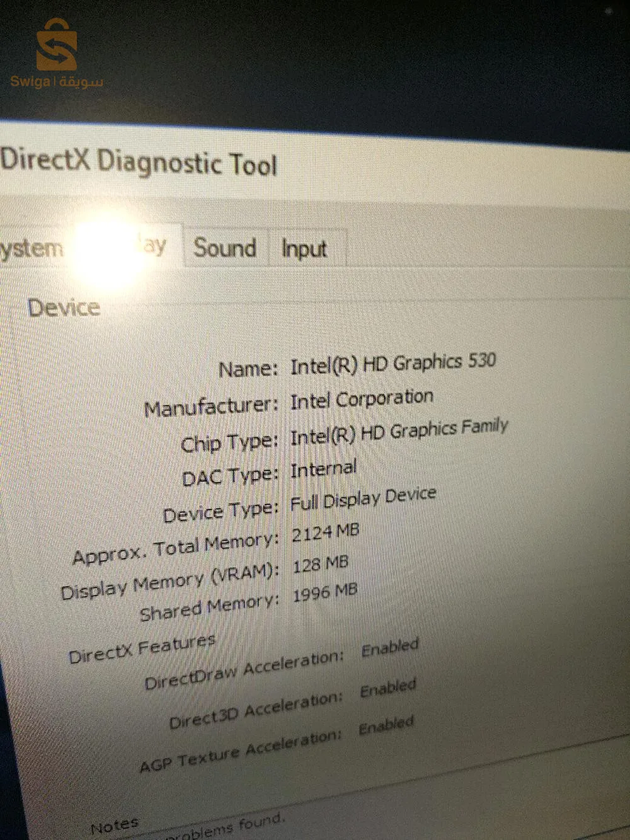This screenshot has height=840, width=630.
Task: Click the 'problems found.' notes text
Action: 226,827
